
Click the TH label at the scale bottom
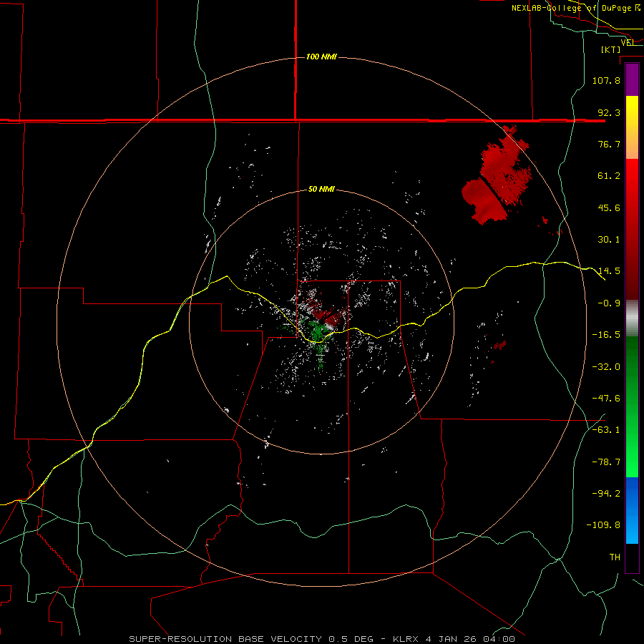pos(615,557)
